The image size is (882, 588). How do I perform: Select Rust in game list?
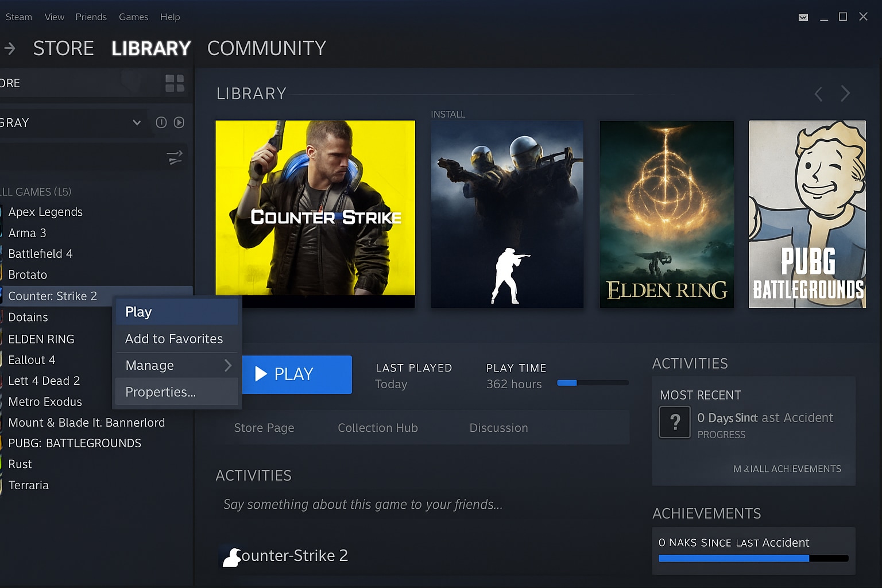[x=20, y=464]
